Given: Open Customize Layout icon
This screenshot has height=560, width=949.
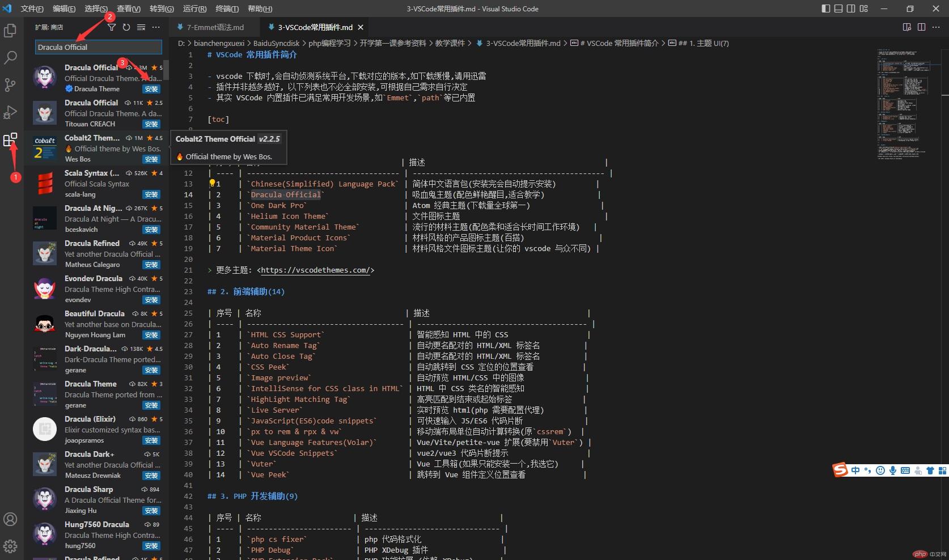Looking at the screenshot, I should pyautogui.click(x=863, y=9).
